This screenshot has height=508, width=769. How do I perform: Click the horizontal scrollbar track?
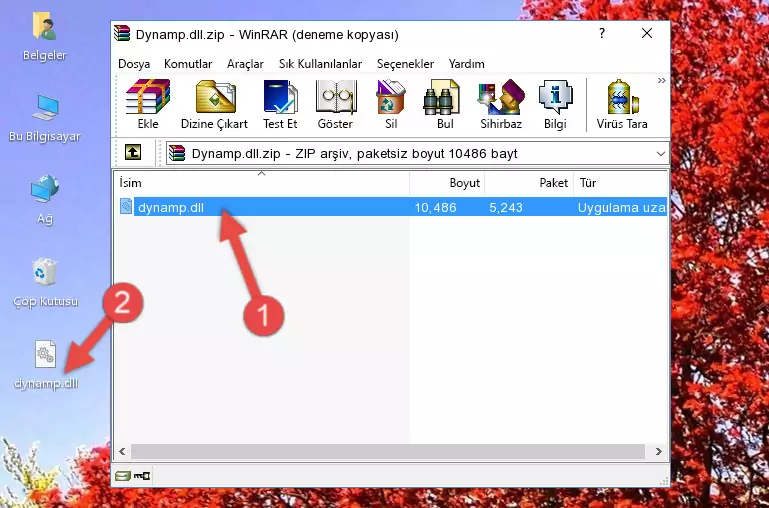point(388,451)
